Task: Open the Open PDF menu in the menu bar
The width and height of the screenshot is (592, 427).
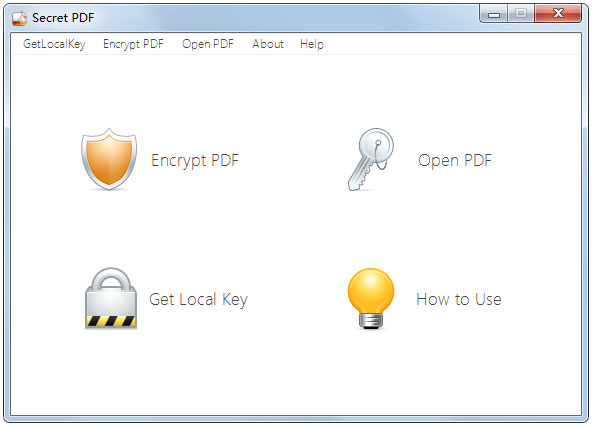Action: (208, 44)
